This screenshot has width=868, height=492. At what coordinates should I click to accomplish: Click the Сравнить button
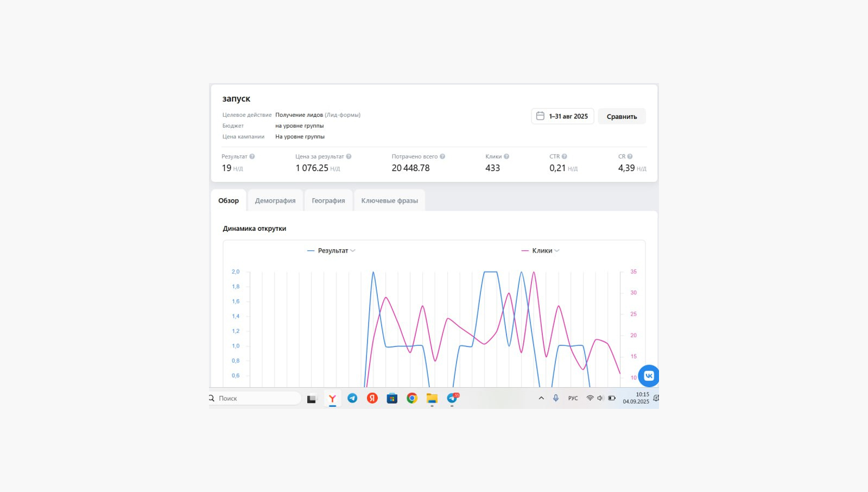(x=622, y=116)
